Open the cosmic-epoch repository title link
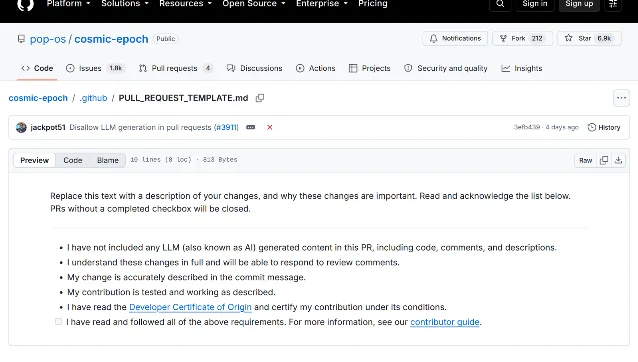The image size is (638, 362). 111,39
